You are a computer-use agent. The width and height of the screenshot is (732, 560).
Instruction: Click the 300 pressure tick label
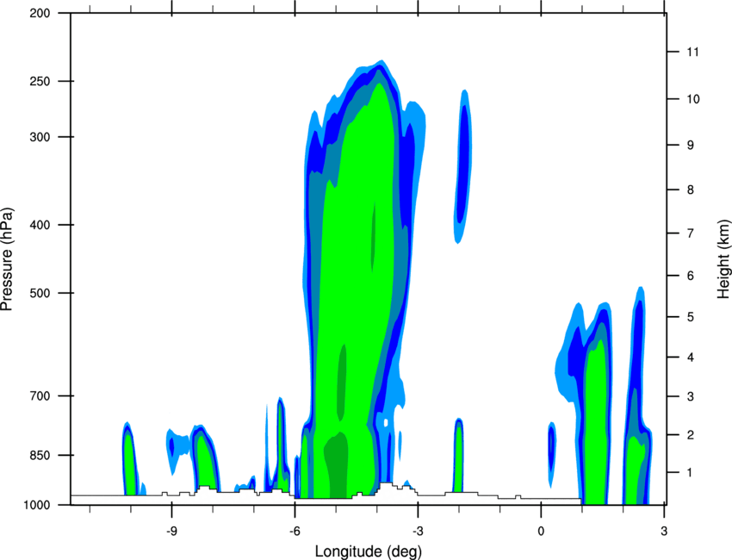coord(40,137)
